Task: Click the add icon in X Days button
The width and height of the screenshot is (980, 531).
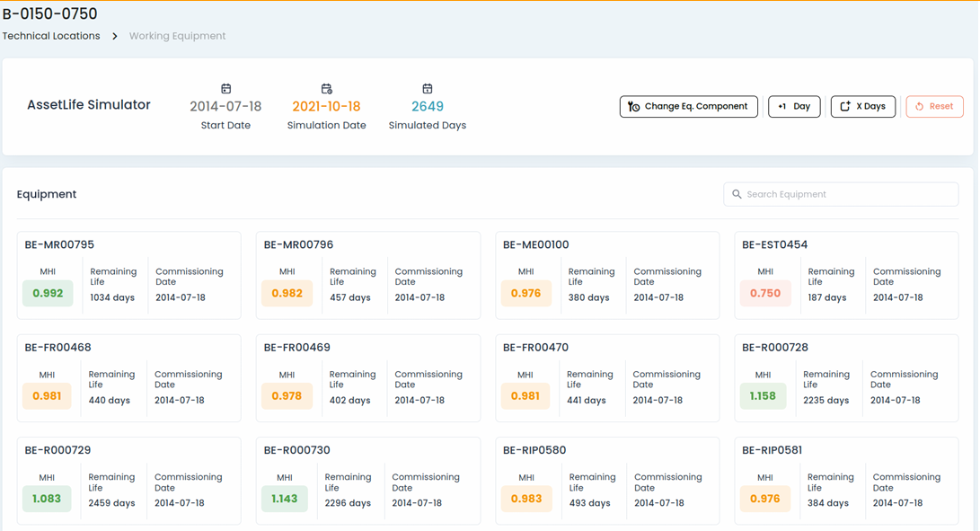Action: pyautogui.click(x=845, y=106)
